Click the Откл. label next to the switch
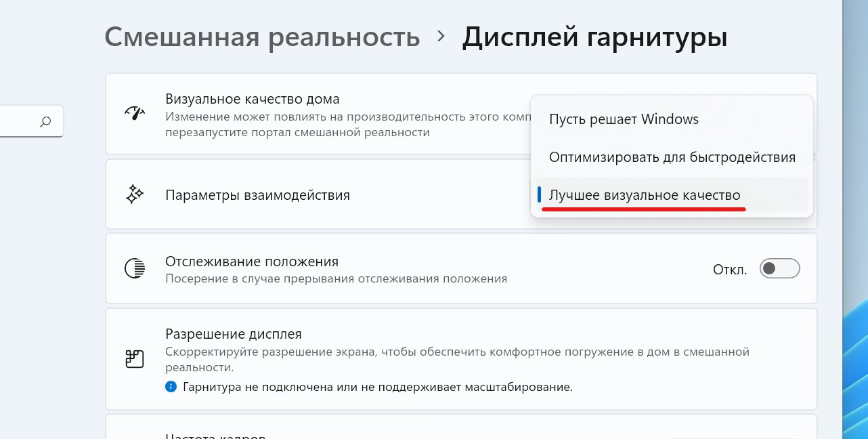Image resolution: width=868 pixels, height=439 pixels. [729, 270]
